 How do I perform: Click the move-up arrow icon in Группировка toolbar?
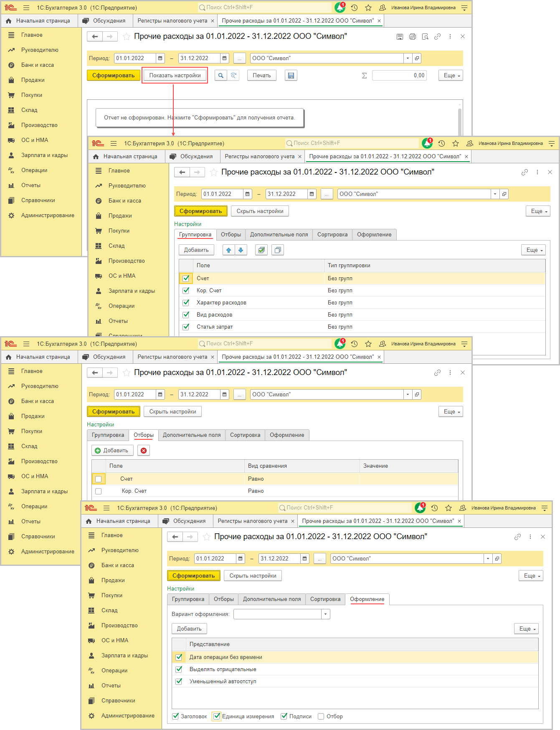[228, 250]
